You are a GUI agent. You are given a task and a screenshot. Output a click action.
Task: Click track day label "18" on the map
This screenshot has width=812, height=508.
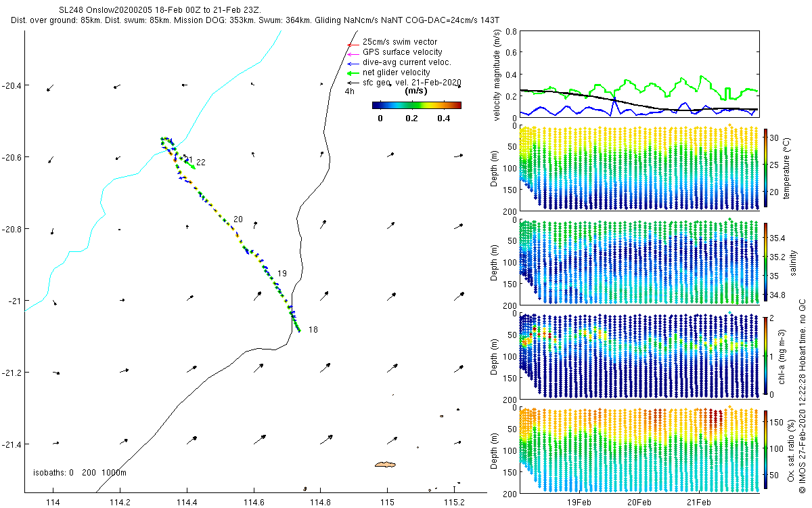point(313,330)
